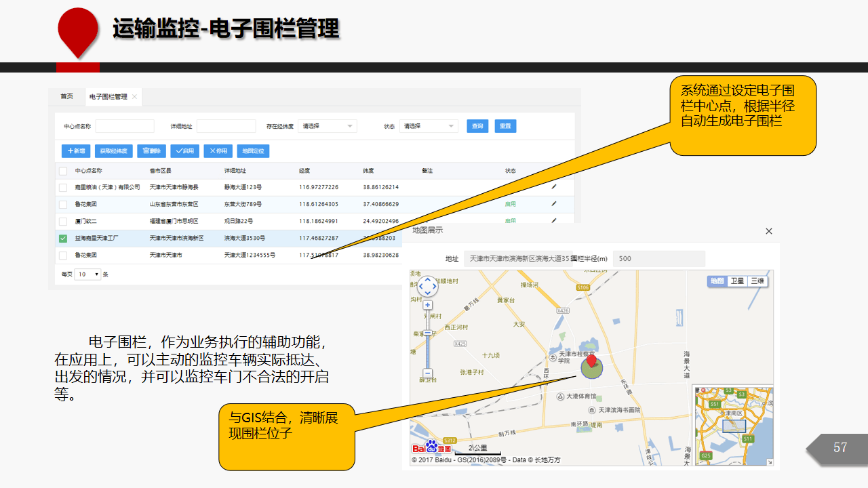Check the box for 厦门软二 row

(x=63, y=221)
